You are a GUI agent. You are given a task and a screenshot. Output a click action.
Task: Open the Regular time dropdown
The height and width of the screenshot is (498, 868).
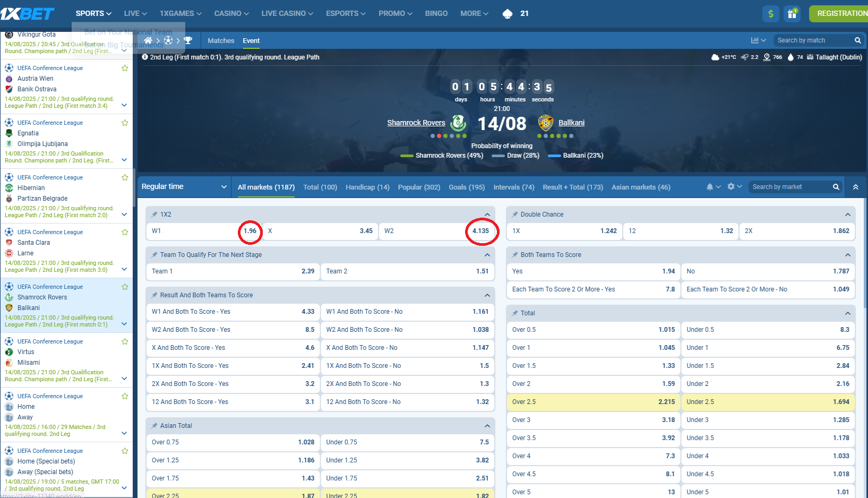[184, 187]
